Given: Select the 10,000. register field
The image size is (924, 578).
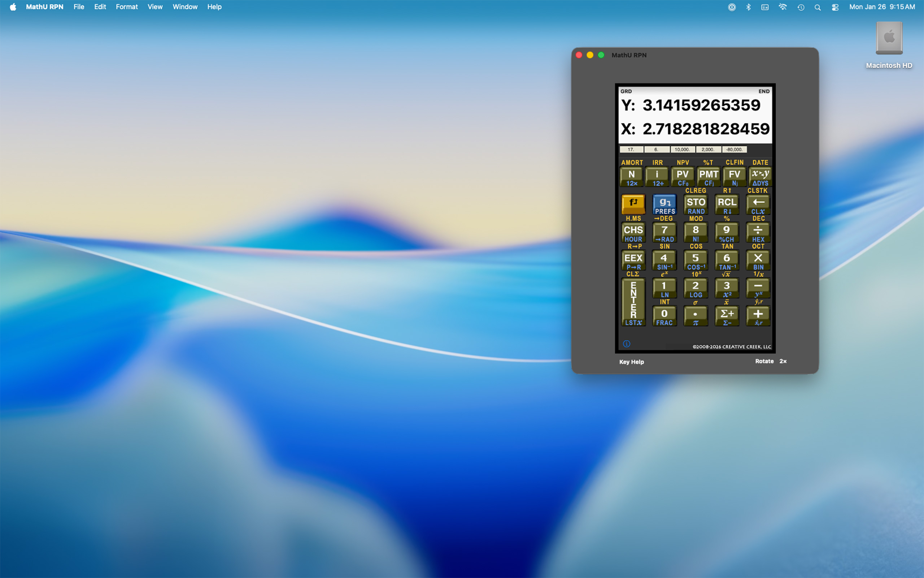Looking at the screenshot, I should click(683, 150).
